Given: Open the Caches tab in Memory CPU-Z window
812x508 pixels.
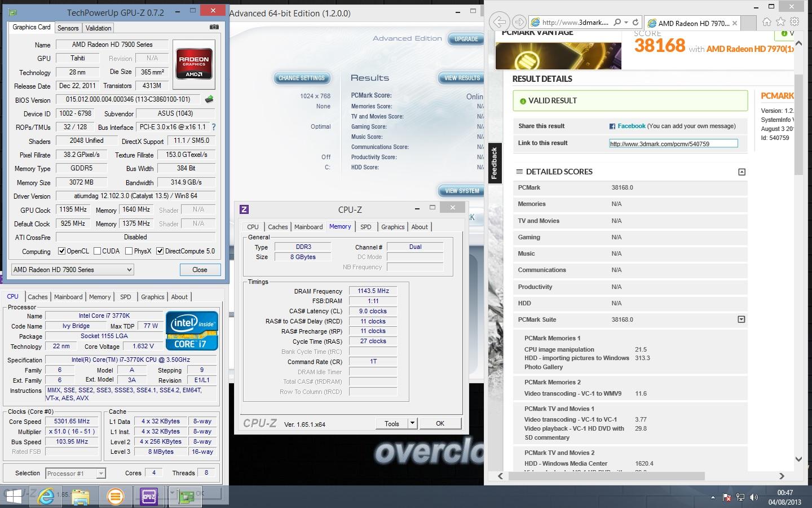Looking at the screenshot, I should [x=277, y=227].
